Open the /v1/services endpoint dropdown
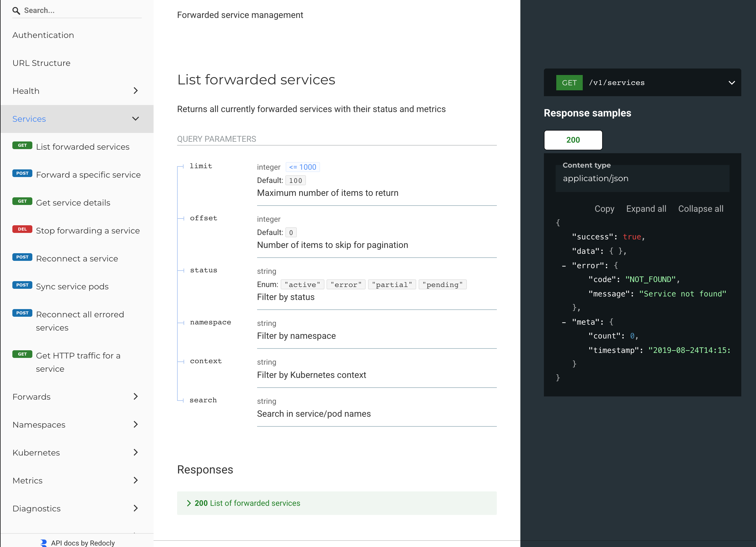The height and width of the screenshot is (547, 756). point(732,82)
